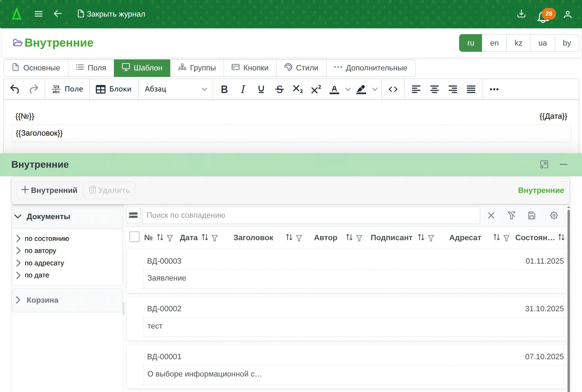Save the current filter icon
The image size is (582, 392).
532,215
